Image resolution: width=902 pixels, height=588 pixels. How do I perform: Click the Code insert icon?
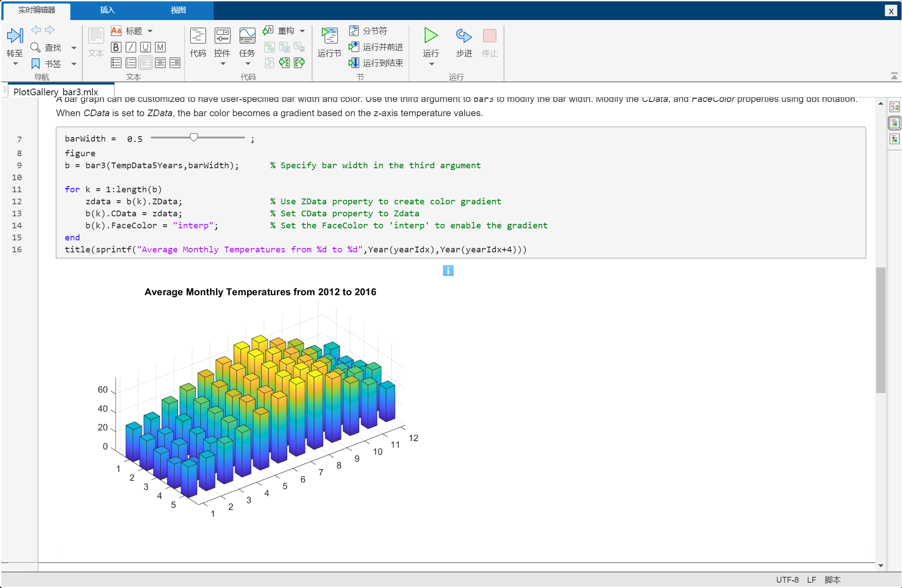tap(198, 36)
